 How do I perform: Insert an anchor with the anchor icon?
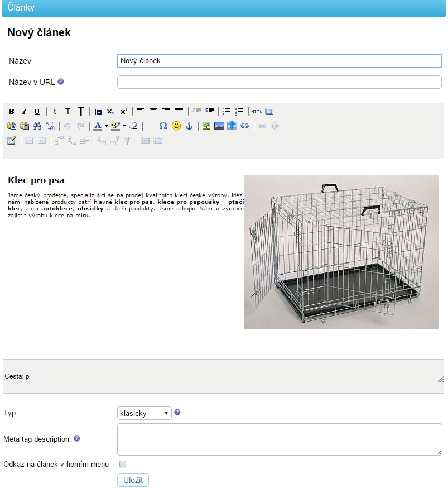pyautogui.click(x=189, y=126)
